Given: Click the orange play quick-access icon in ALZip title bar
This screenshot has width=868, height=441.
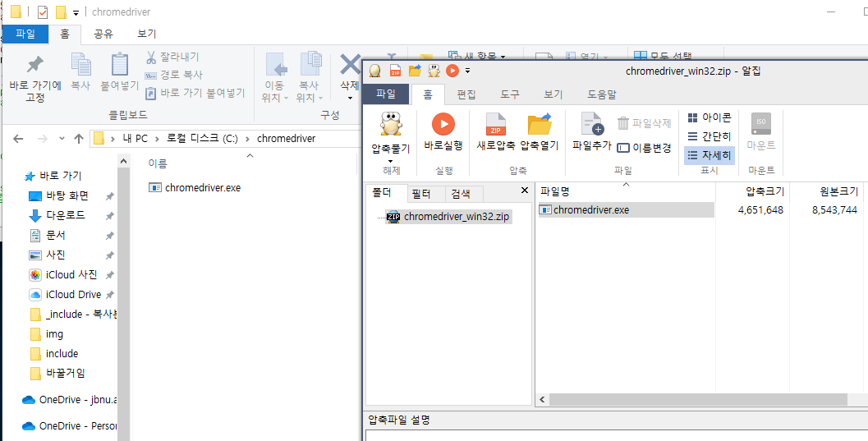Looking at the screenshot, I should click(x=452, y=71).
